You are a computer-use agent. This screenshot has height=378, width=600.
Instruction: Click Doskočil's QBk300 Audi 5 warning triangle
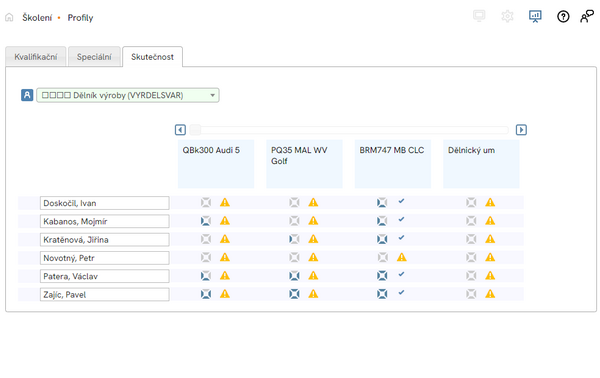[225, 202]
